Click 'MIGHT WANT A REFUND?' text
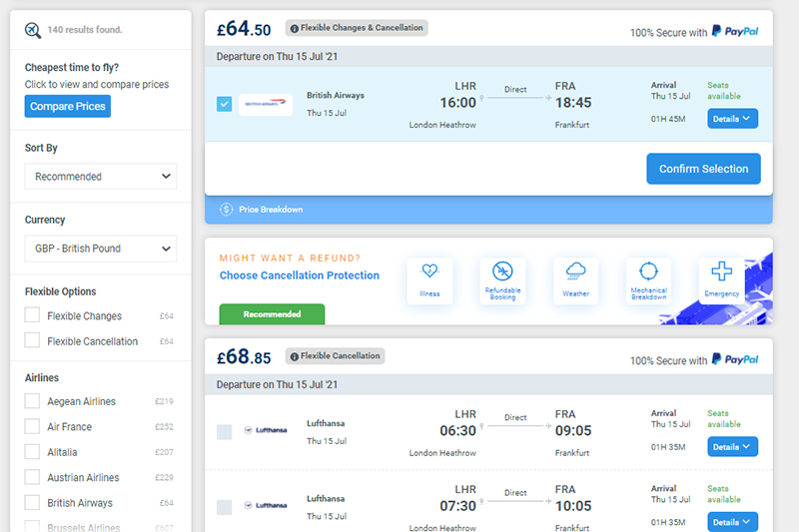 (290, 259)
